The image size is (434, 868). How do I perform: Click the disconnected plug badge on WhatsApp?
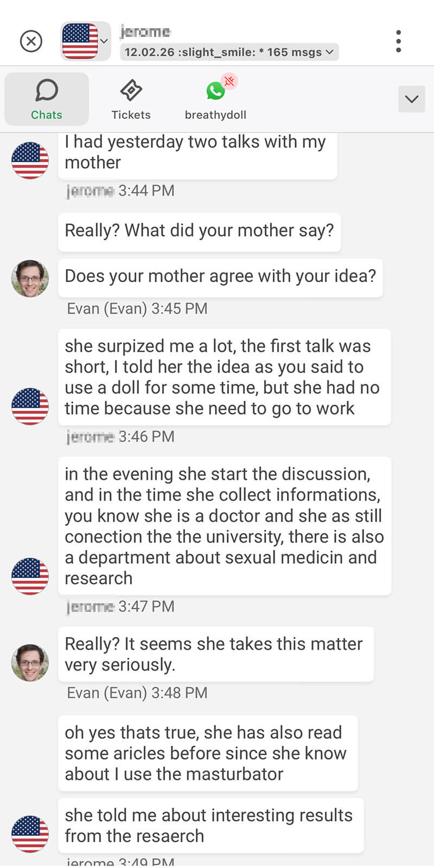pyautogui.click(x=229, y=81)
